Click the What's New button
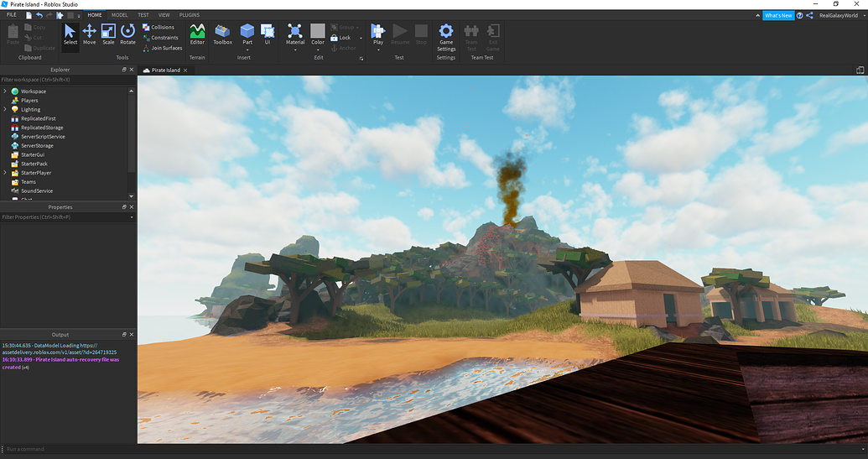Image resolution: width=868 pixels, height=459 pixels. (x=778, y=15)
